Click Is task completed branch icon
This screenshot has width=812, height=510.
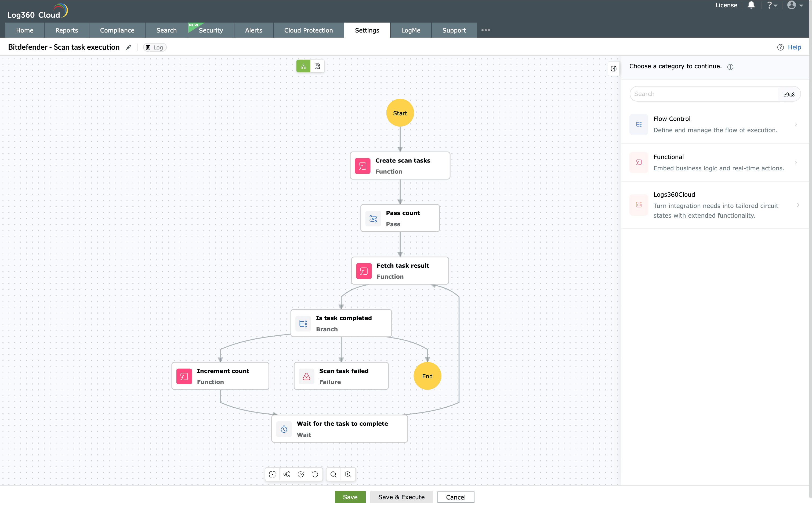[303, 324]
